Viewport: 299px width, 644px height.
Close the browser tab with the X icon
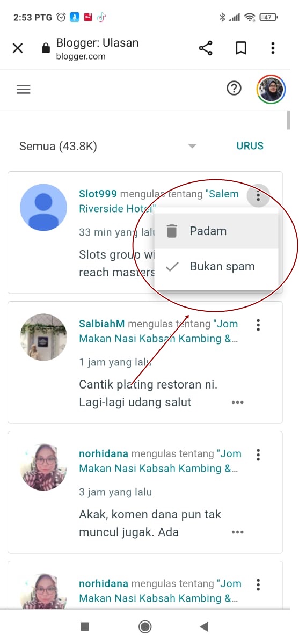click(18, 48)
